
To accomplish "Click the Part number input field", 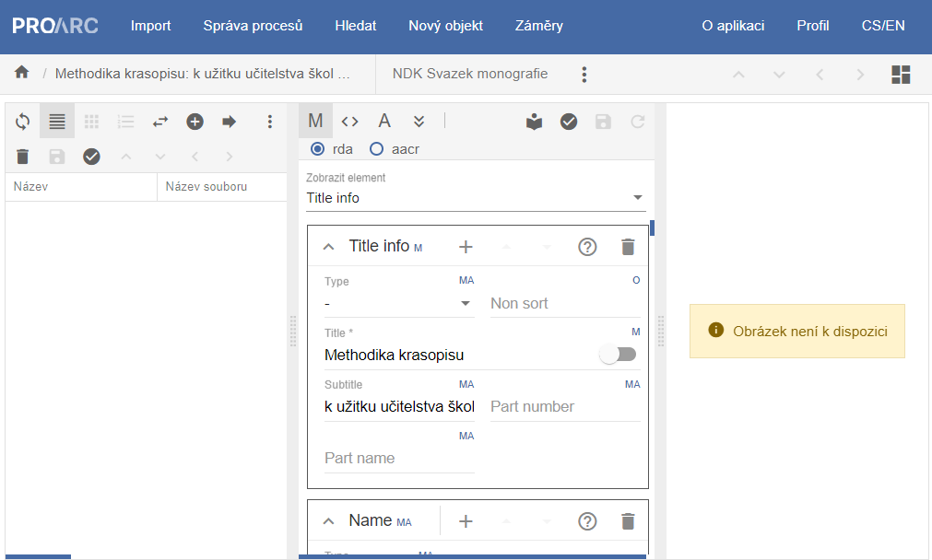I will tap(564, 406).
